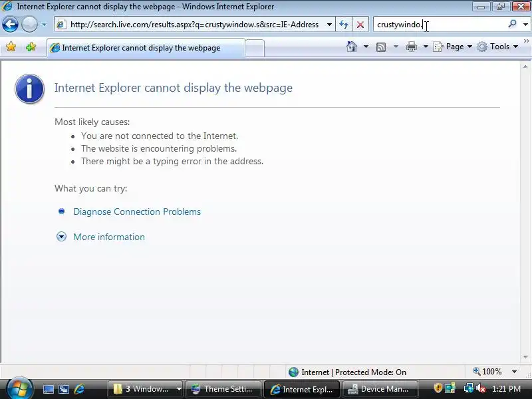Viewport: 532px width, 399px height.
Task: Expand the More information section
Action: pos(109,237)
